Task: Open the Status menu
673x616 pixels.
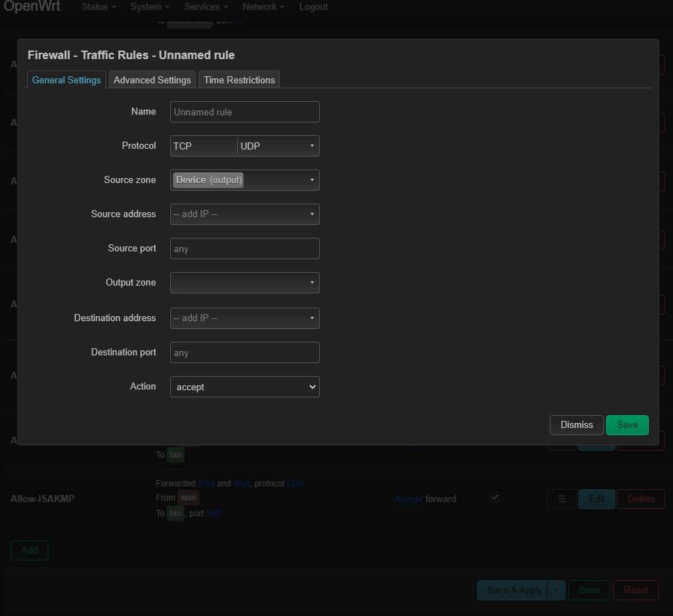Action: click(x=98, y=7)
